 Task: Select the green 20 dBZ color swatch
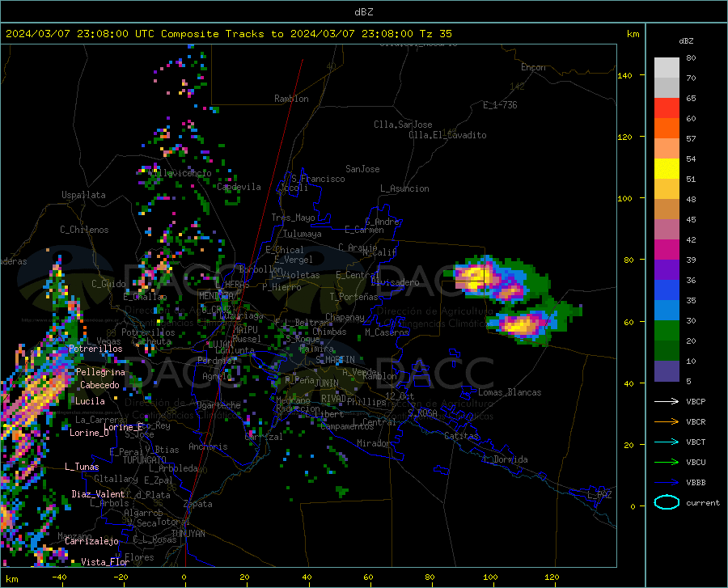667,331
